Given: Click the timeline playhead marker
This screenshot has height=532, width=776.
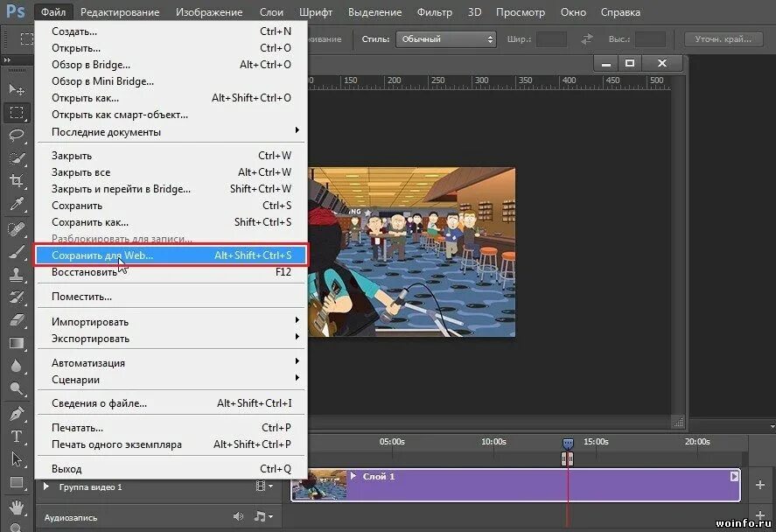Looking at the screenshot, I should click(x=568, y=443).
